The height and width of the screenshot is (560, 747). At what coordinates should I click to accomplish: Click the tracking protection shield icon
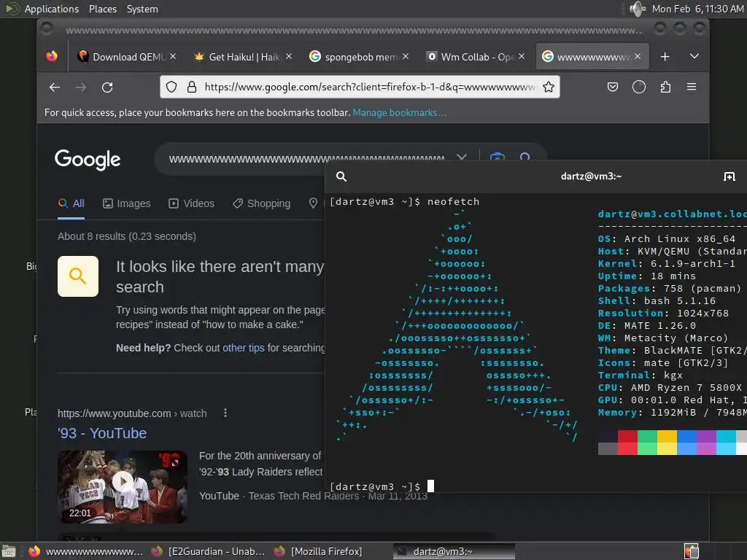coord(171,87)
